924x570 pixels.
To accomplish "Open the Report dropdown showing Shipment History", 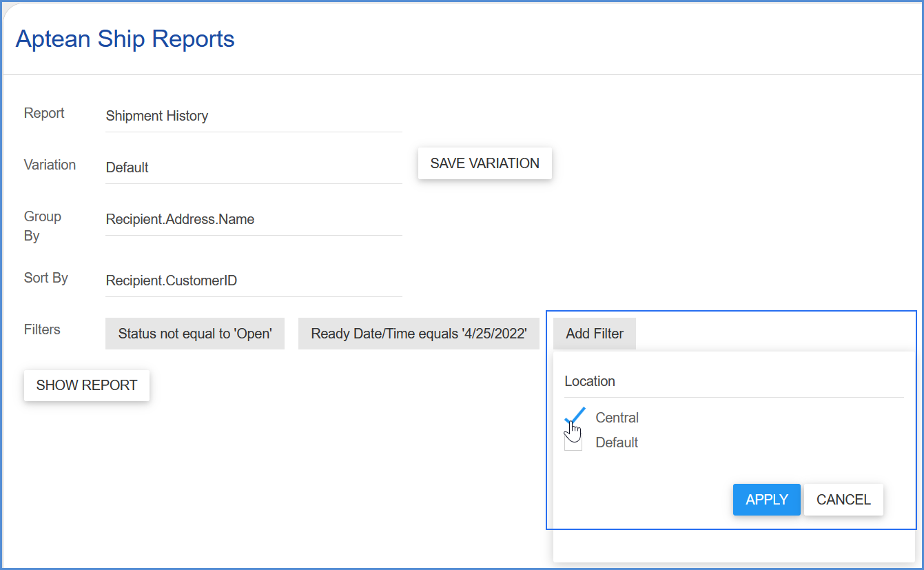I will coord(254,116).
